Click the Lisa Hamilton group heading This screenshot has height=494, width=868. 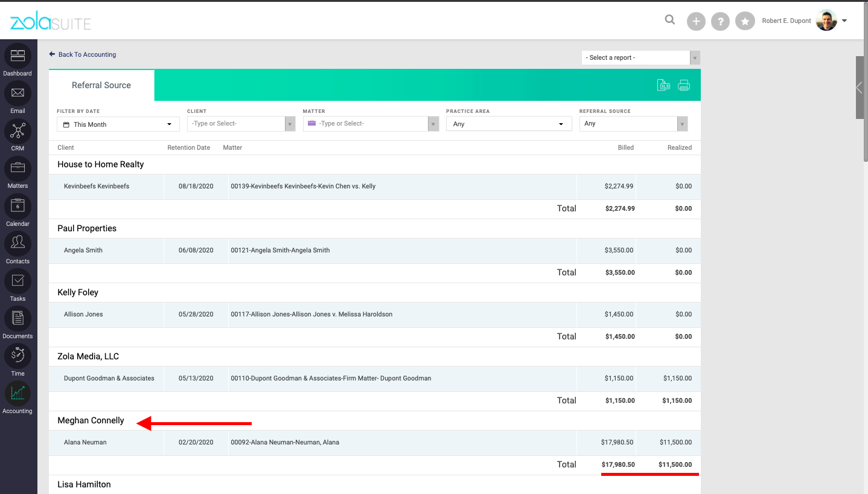click(84, 484)
